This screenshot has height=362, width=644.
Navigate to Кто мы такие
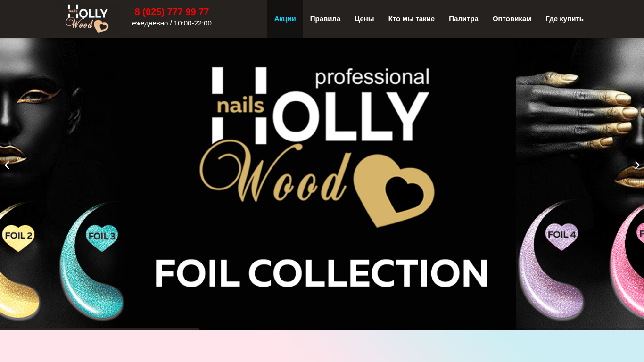tap(412, 19)
